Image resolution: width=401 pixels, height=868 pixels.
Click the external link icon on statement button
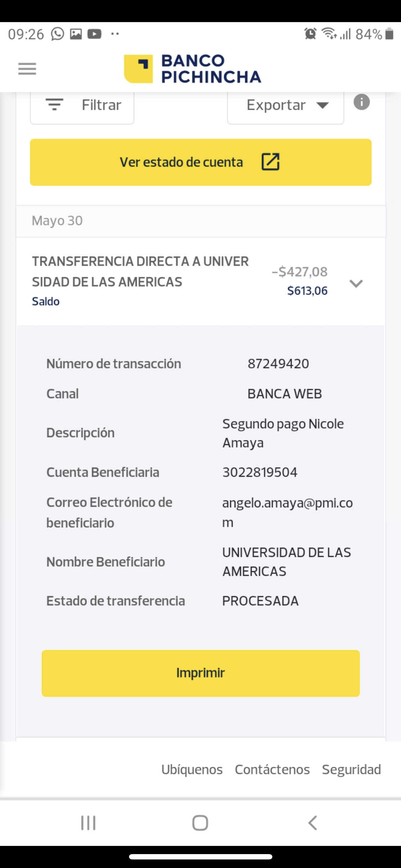pyautogui.click(x=271, y=162)
